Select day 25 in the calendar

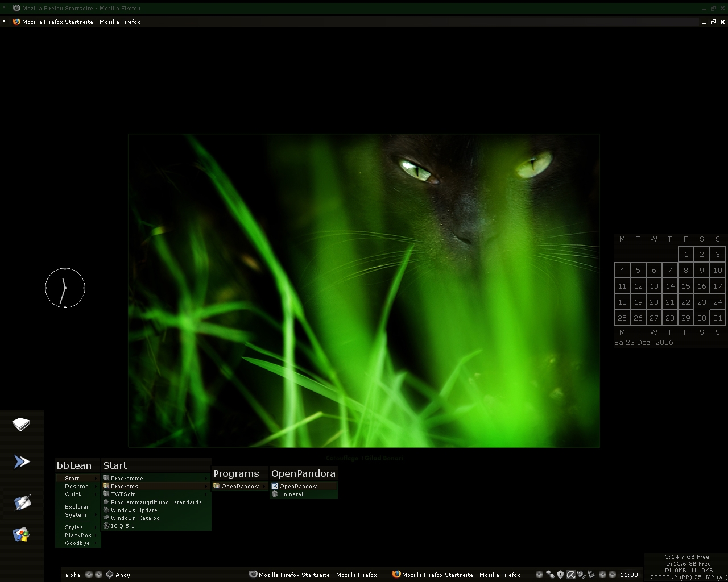point(622,318)
